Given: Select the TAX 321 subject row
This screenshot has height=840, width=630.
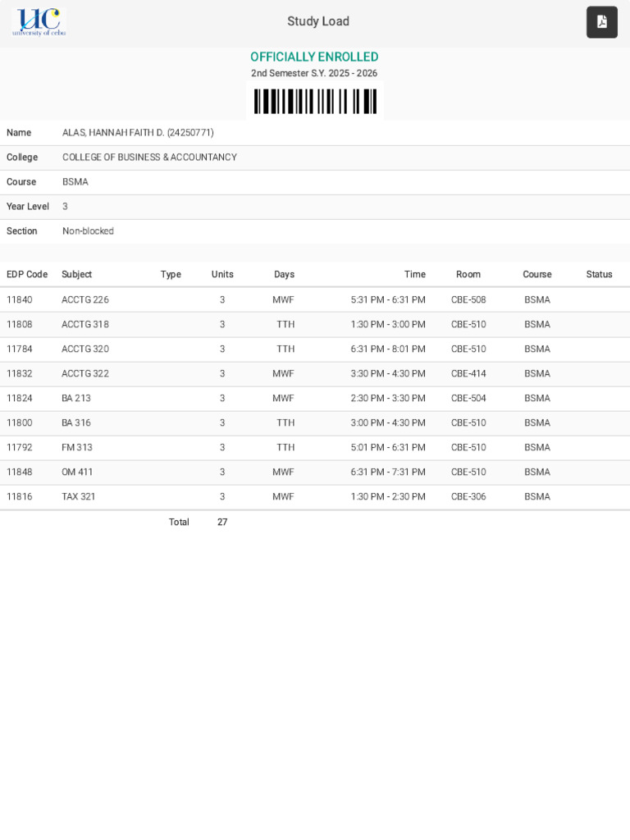Looking at the screenshot, I should coord(315,497).
